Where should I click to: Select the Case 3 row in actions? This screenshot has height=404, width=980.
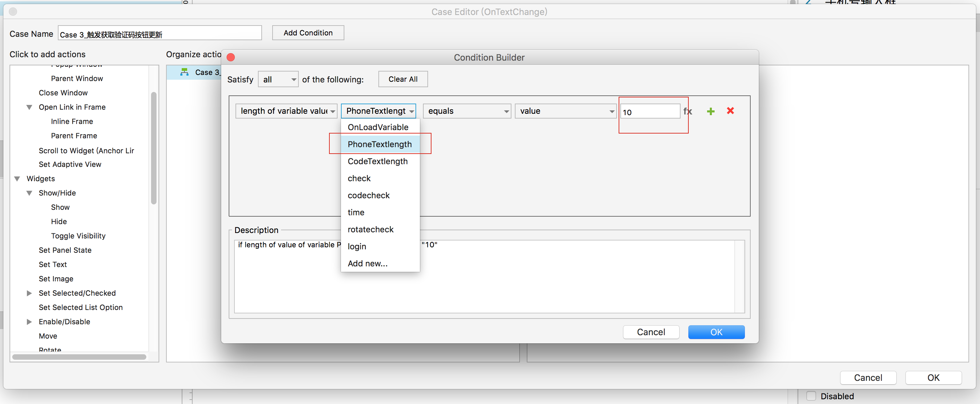tap(194, 72)
